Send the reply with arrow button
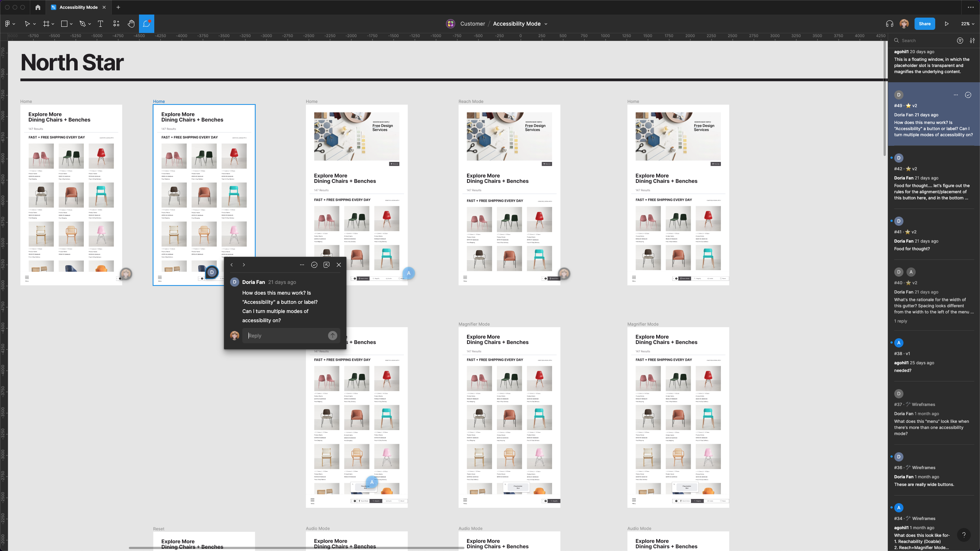This screenshot has width=980, height=551. click(x=333, y=336)
